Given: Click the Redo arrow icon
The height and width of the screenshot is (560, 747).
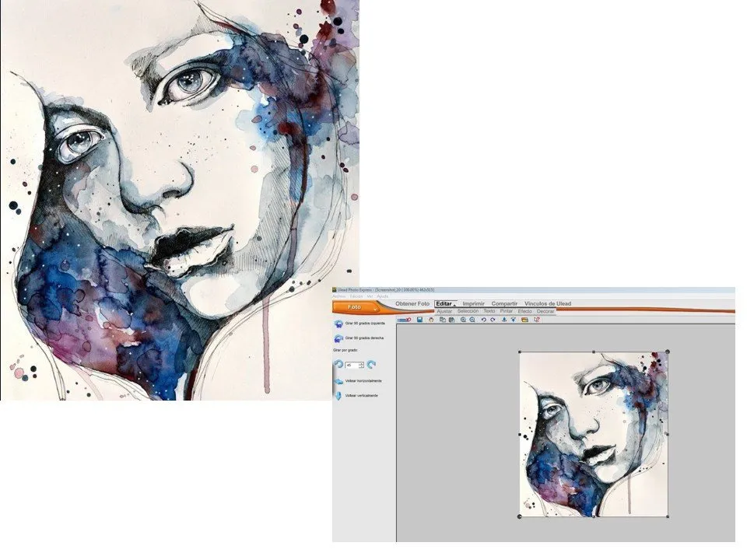Looking at the screenshot, I should [493, 320].
